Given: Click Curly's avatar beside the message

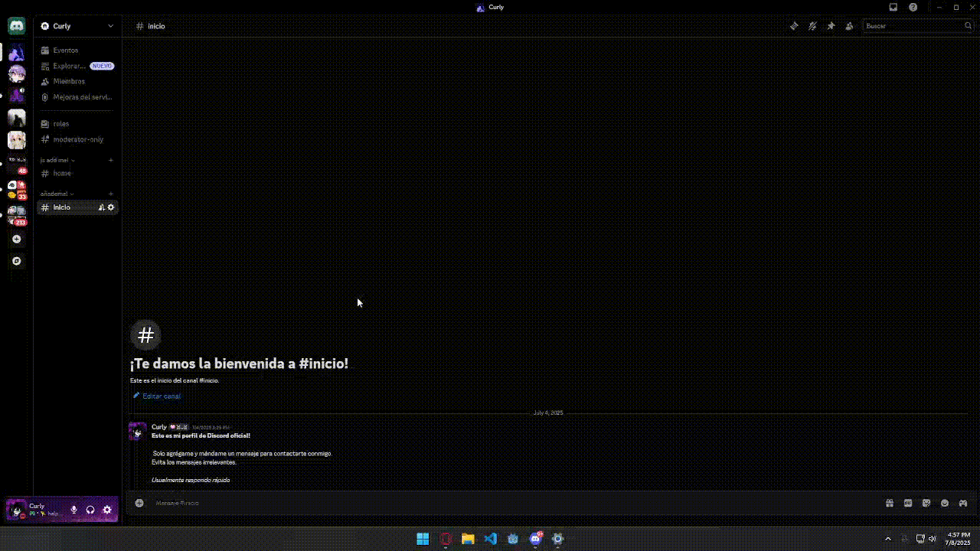Looking at the screenshot, I should point(138,431).
